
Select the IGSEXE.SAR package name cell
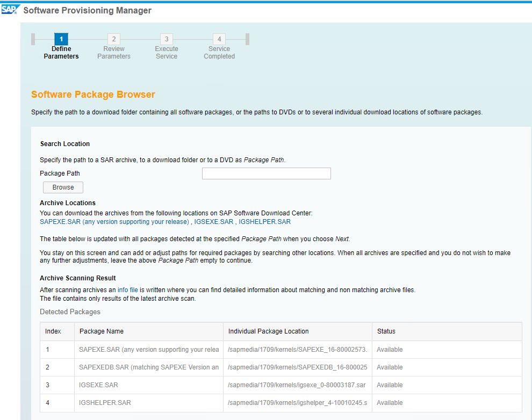[149, 385]
